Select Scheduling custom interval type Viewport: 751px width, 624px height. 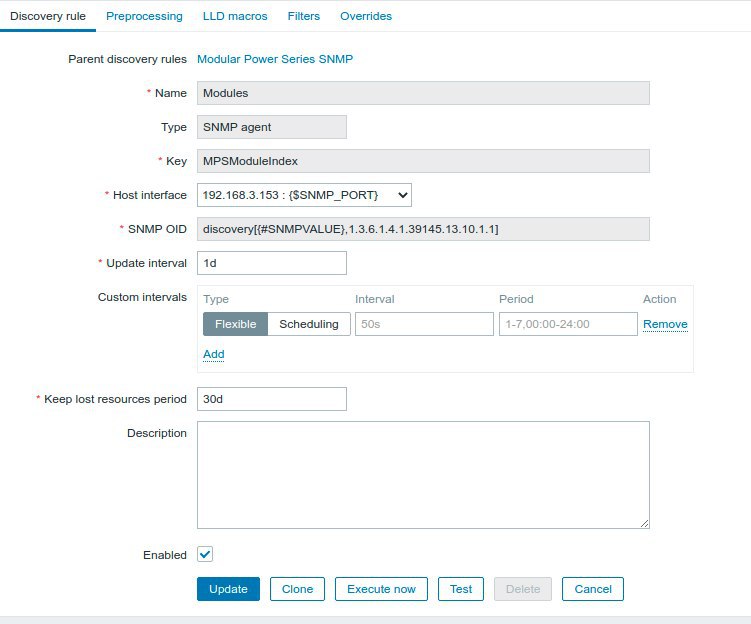pos(309,324)
